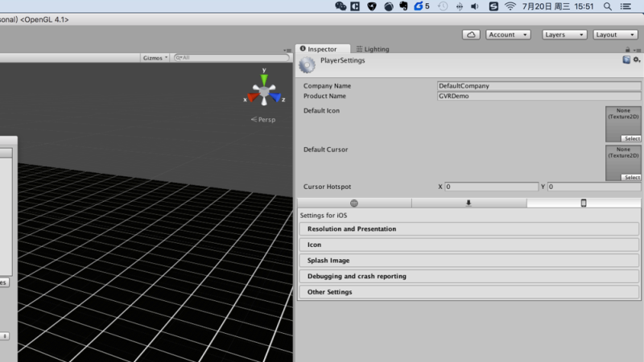Open the Wi-Fi status menu

click(510, 6)
